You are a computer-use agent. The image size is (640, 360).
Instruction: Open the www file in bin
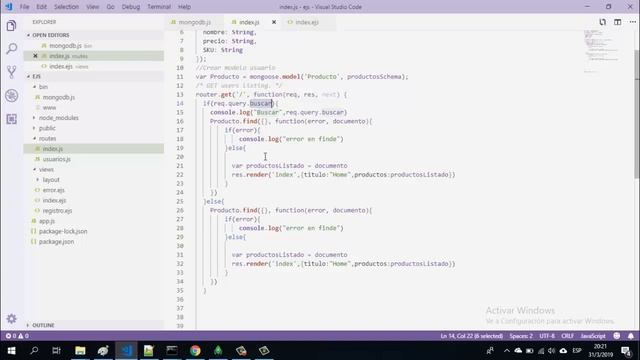49,108
